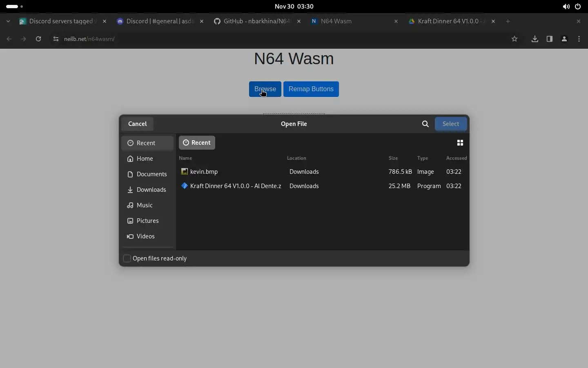Close the Discord servers tagged tab
Image resolution: width=588 pixels, height=368 pixels.
pos(105,21)
